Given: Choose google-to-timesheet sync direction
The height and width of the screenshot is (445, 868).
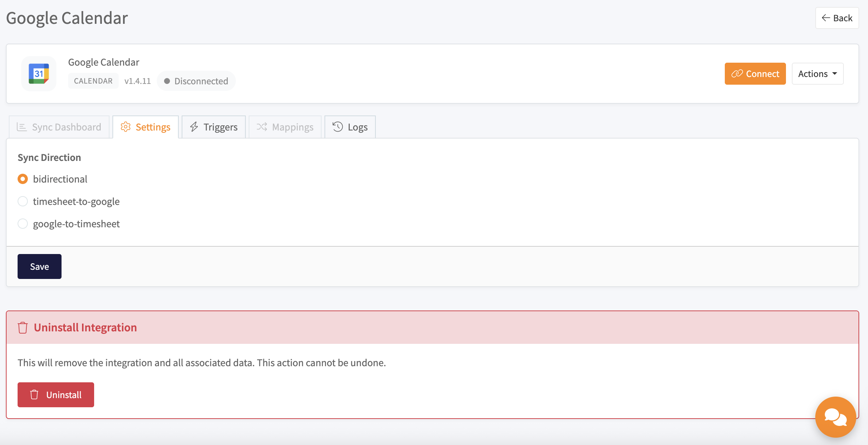Looking at the screenshot, I should click(23, 224).
